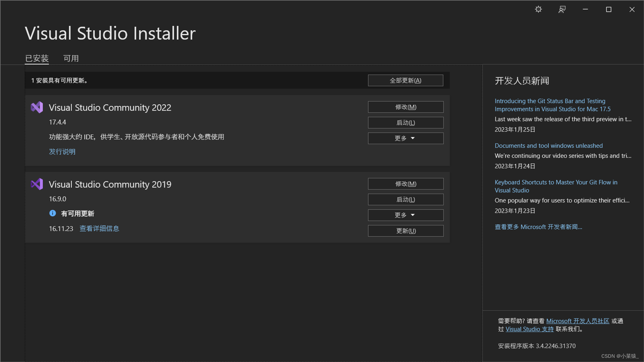Expand 更多 dropdown for Visual Studio 2022
The height and width of the screenshot is (362, 644).
(x=405, y=138)
